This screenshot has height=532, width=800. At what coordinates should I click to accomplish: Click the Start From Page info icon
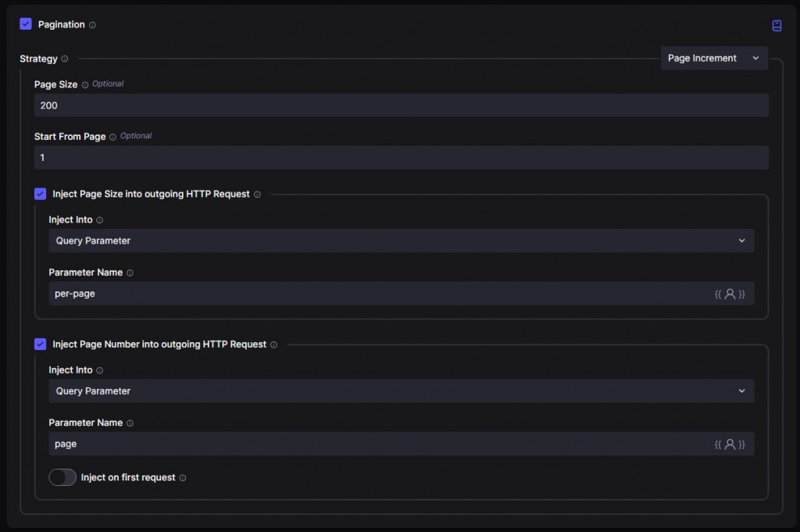(x=113, y=137)
